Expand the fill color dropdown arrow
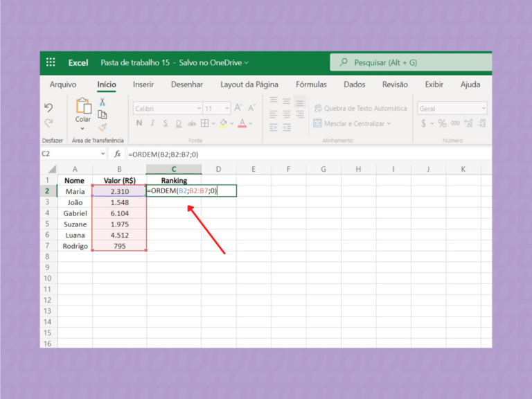The height and width of the screenshot is (399, 532). (x=232, y=123)
